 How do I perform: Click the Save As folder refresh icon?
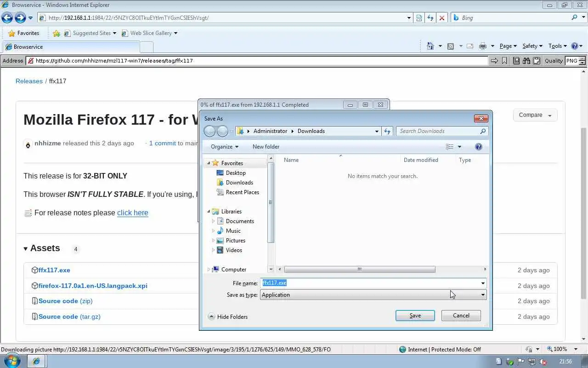click(387, 131)
